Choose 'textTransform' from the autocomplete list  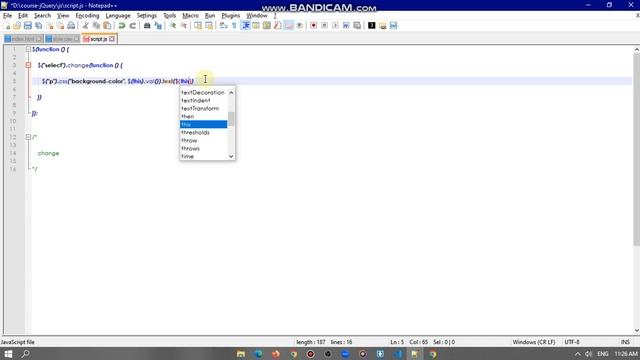click(x=200, y=109)
